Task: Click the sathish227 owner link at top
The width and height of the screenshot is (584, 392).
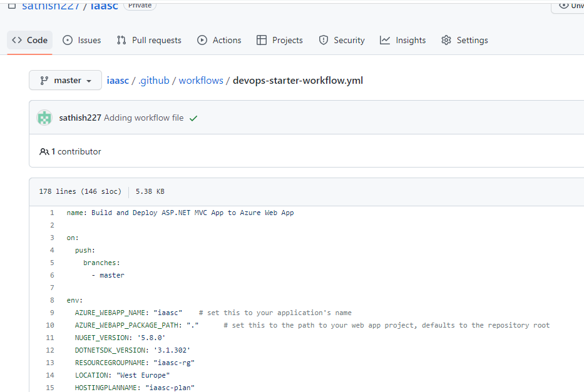Action: [50, 5]
